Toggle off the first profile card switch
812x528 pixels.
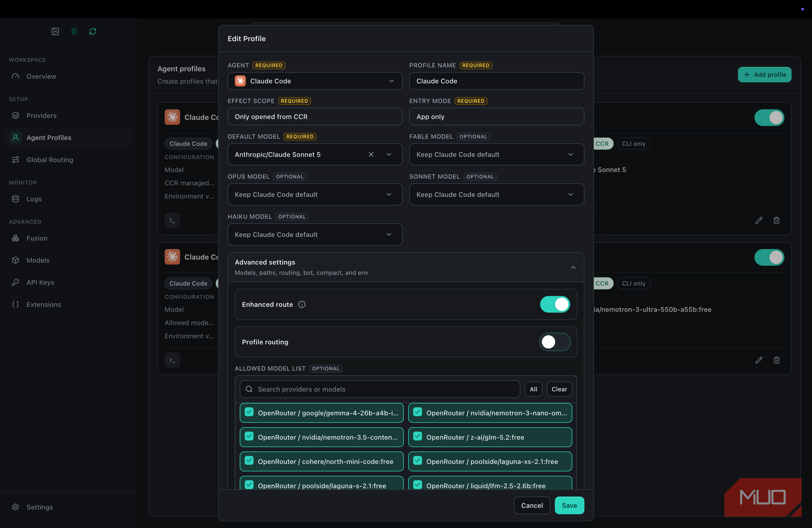coord(769,118)
